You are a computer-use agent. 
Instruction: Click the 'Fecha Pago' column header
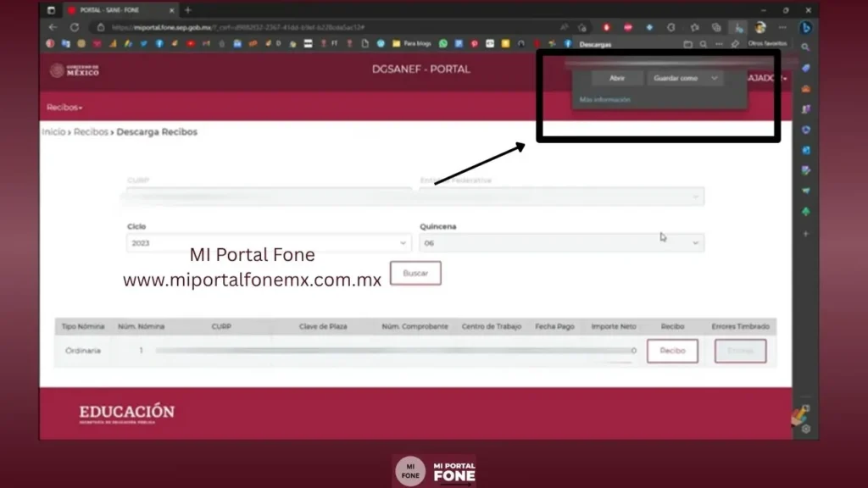[554, 326]
